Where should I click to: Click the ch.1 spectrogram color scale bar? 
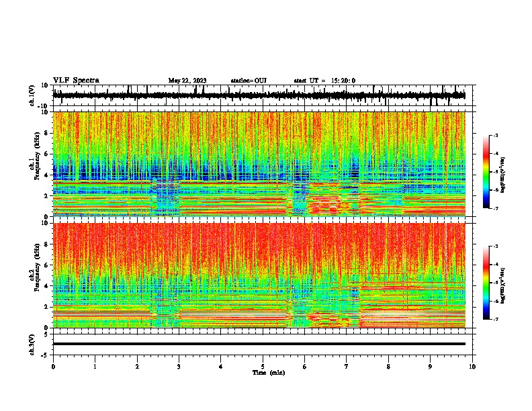point(486,172)
